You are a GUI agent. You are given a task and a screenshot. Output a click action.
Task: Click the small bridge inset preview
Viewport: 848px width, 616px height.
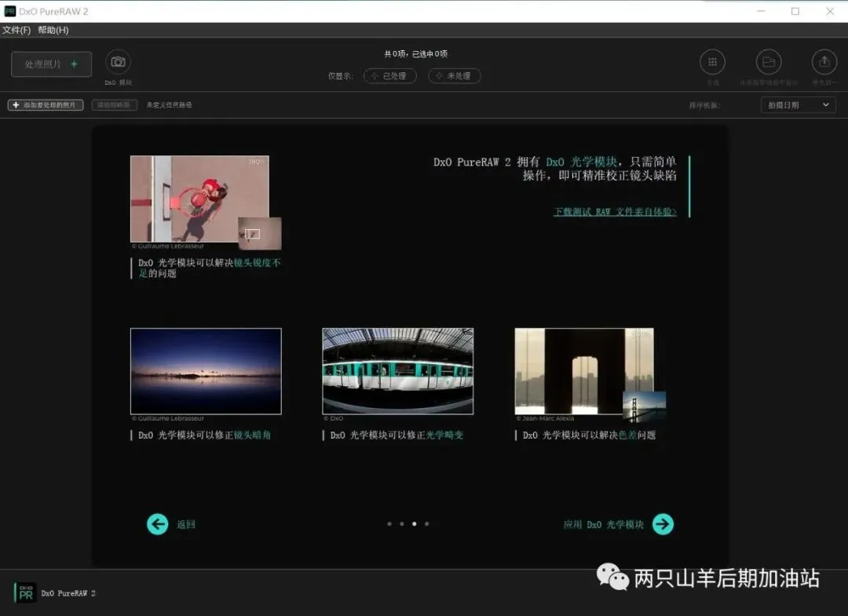[645, 407]
